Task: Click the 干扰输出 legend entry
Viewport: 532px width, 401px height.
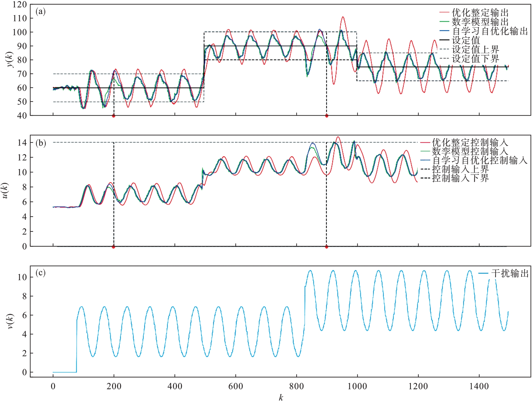Action: [510, 273]
